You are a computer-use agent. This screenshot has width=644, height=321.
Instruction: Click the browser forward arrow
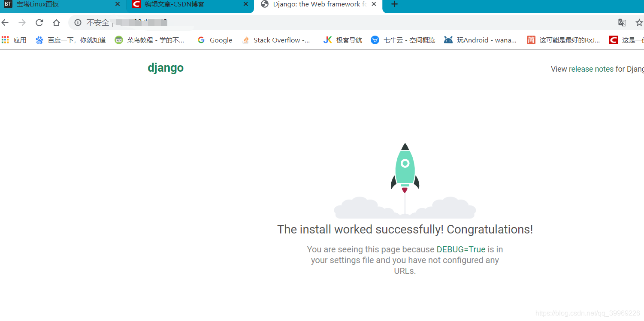point(22,23)
